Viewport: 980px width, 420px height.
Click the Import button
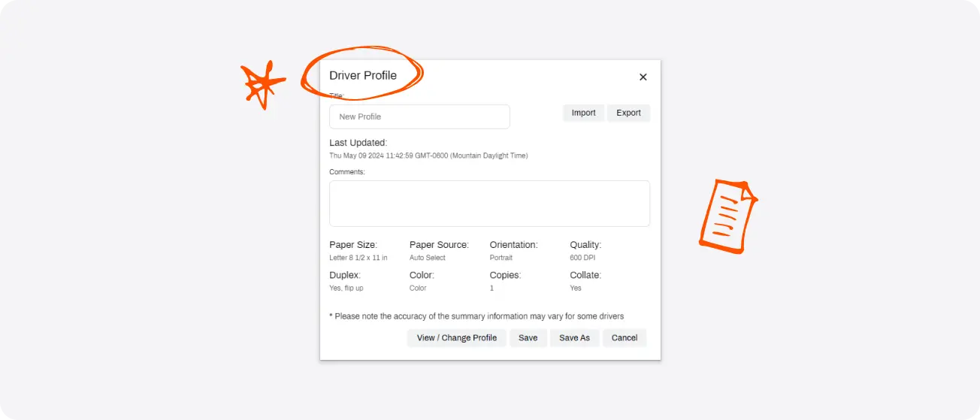(x=583, y=113)
